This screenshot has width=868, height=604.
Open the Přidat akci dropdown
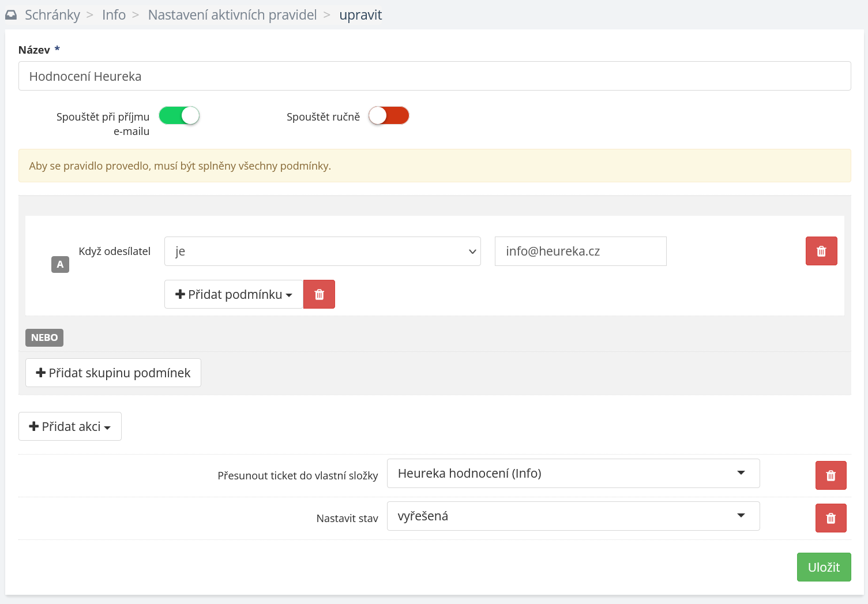(70, 426)
